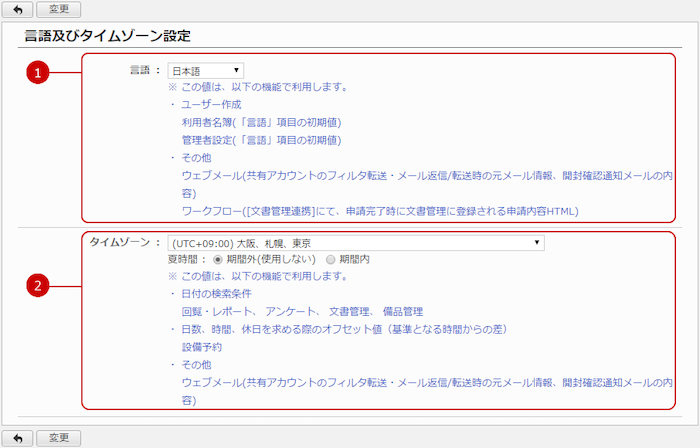Viewport: 700px width, 448px height.
Task: Open the 言語 dropdown showing 日本語
Action: (206, 71)
